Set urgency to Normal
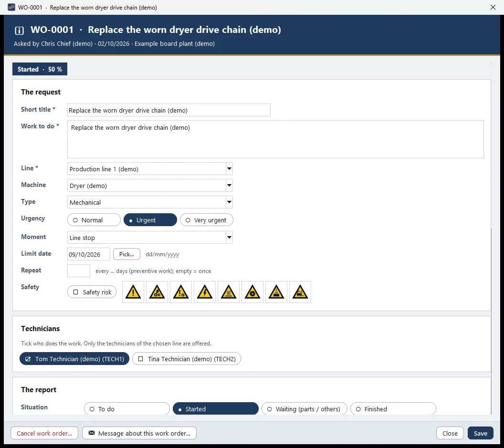Image resolution: width=504 pixels, height=448 pixels. 94,220
